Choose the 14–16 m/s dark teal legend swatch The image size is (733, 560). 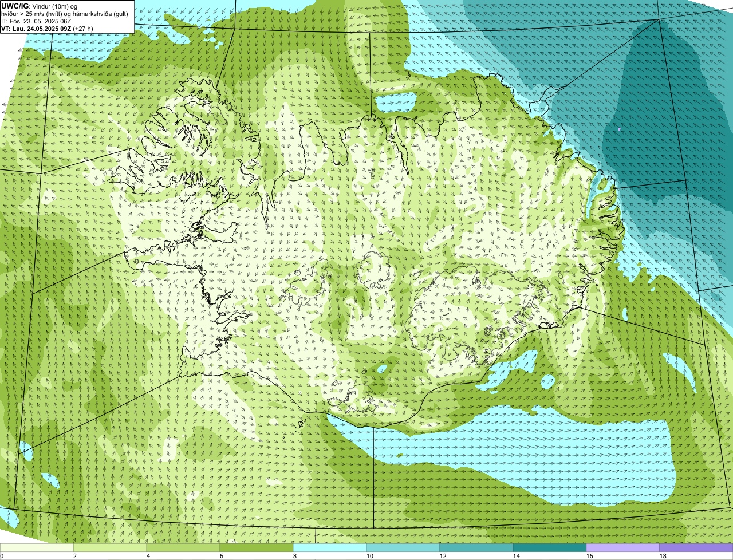[x=550, y=548]
